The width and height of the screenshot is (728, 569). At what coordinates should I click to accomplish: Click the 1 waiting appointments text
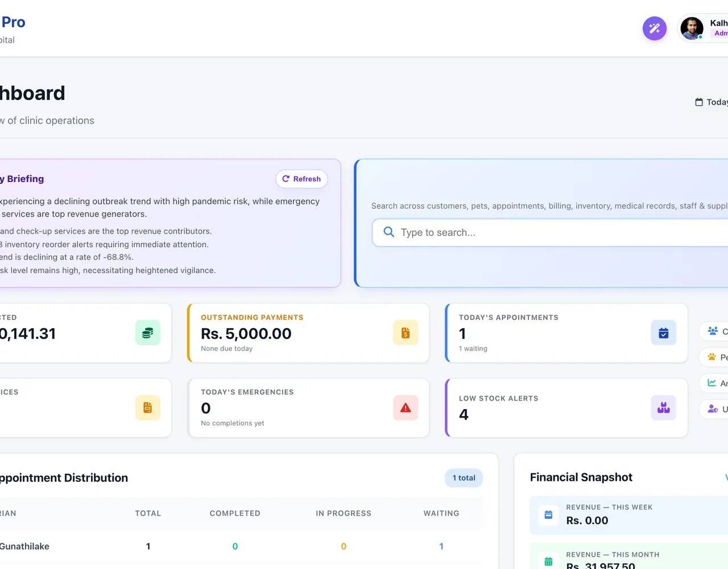473,349
